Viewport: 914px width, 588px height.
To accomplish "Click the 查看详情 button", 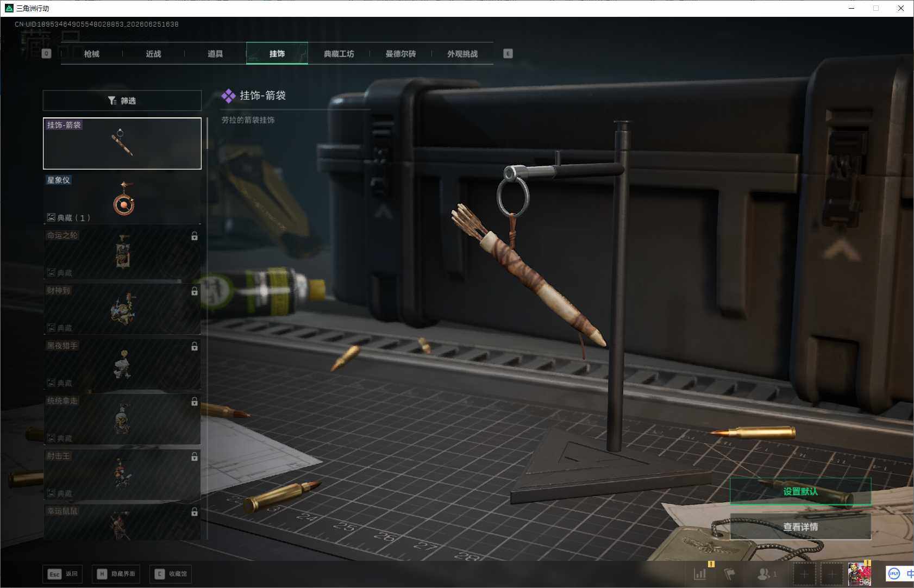I will (x=800, y=527).
